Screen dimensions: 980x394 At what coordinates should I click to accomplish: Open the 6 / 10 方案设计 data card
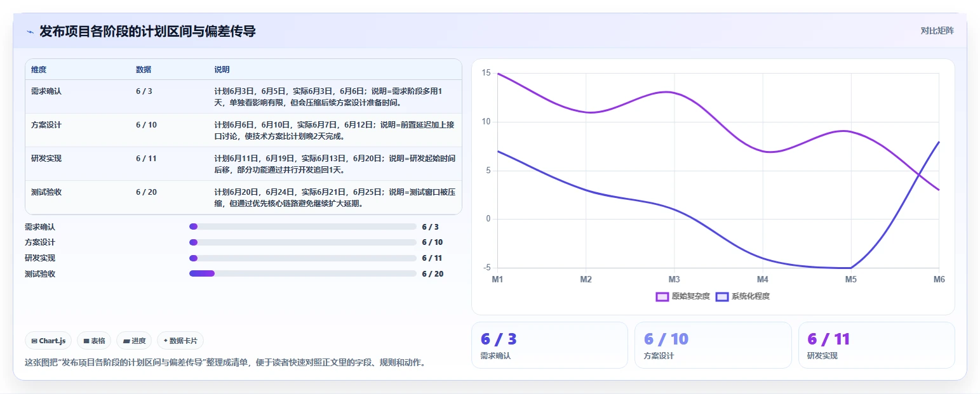[x=713, y=345]
